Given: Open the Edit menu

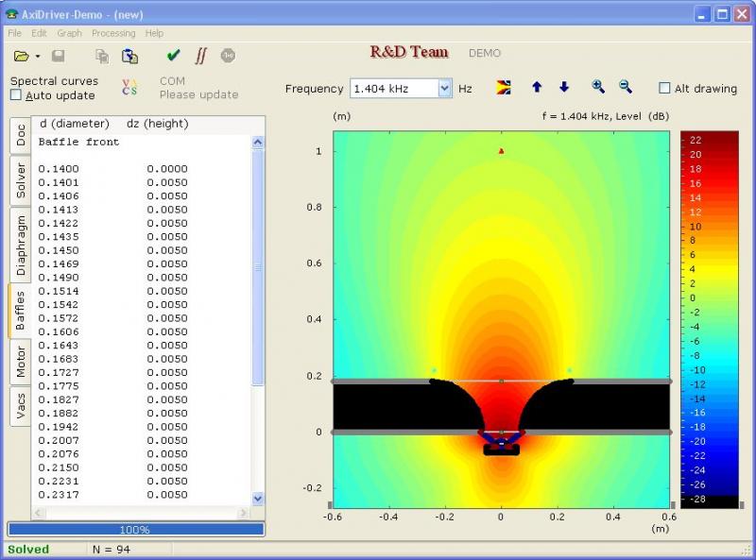Looking at the screenshot, I should tap(39, 33).
